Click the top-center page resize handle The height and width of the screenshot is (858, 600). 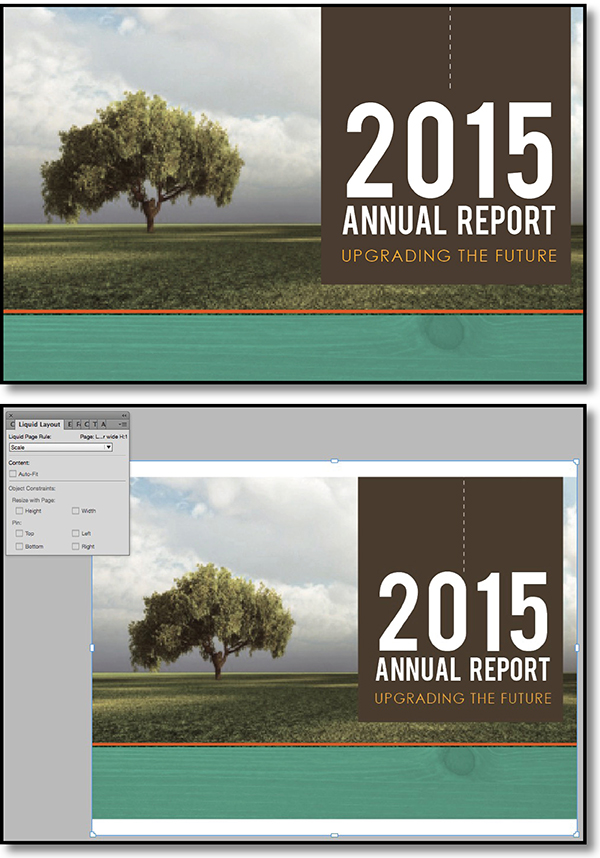click(x=335, y=461)
